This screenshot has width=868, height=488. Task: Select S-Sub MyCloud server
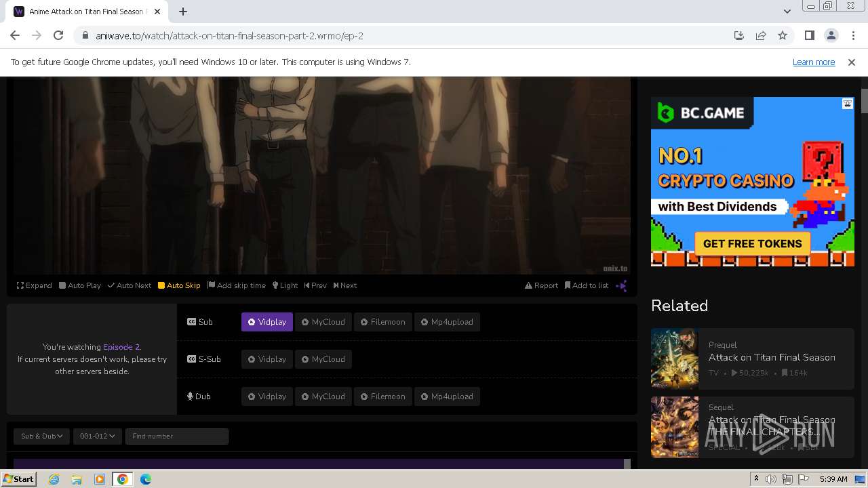pos(323,359)
